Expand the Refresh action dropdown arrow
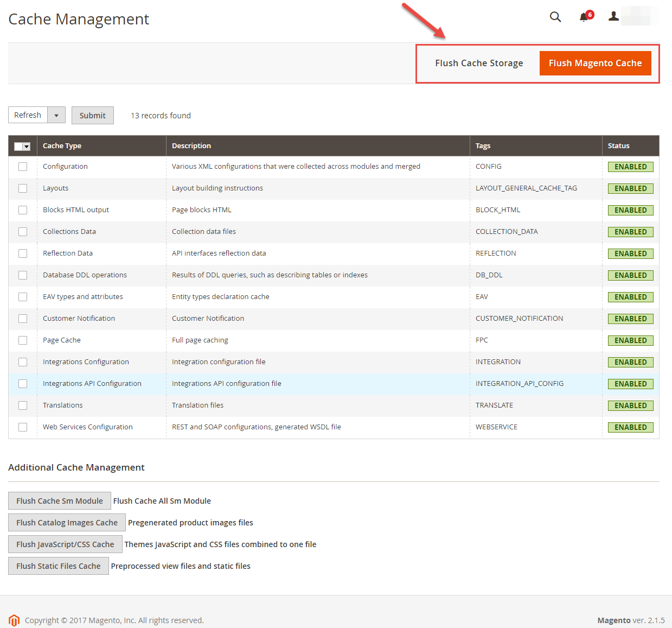 point(56,115)
